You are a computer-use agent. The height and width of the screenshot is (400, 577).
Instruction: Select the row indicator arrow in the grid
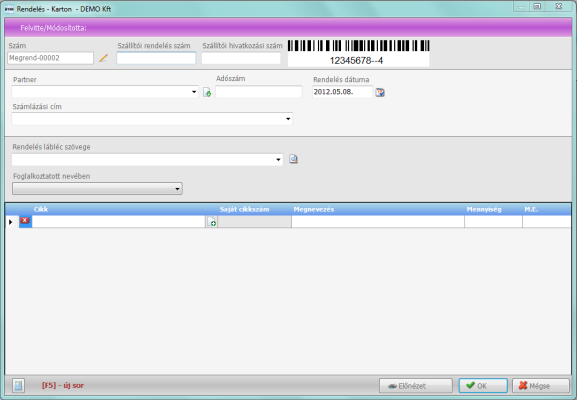click(11, 222)
